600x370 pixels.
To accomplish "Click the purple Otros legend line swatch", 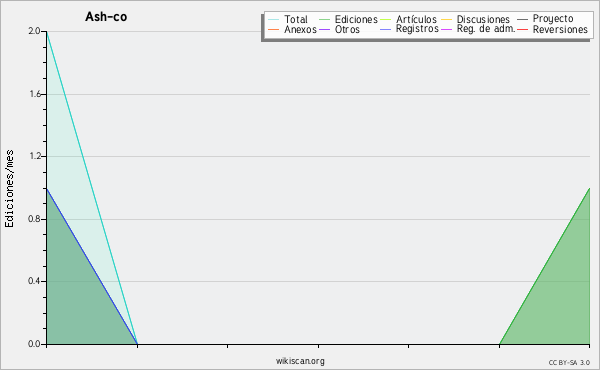I will pos(324,29).
